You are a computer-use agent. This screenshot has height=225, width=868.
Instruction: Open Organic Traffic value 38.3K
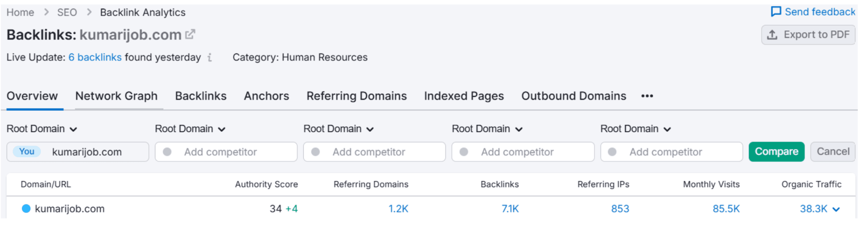(x=813, y=209)
